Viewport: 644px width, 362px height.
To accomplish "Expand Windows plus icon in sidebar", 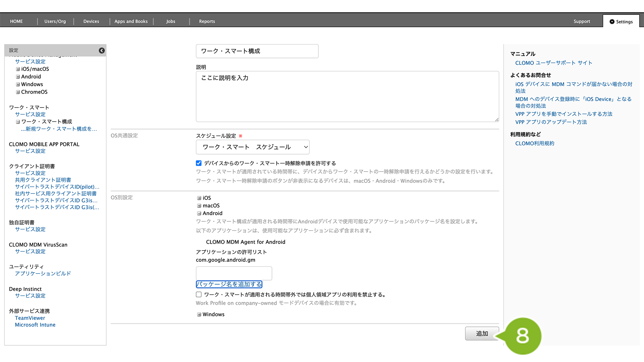I will (18, 84).
